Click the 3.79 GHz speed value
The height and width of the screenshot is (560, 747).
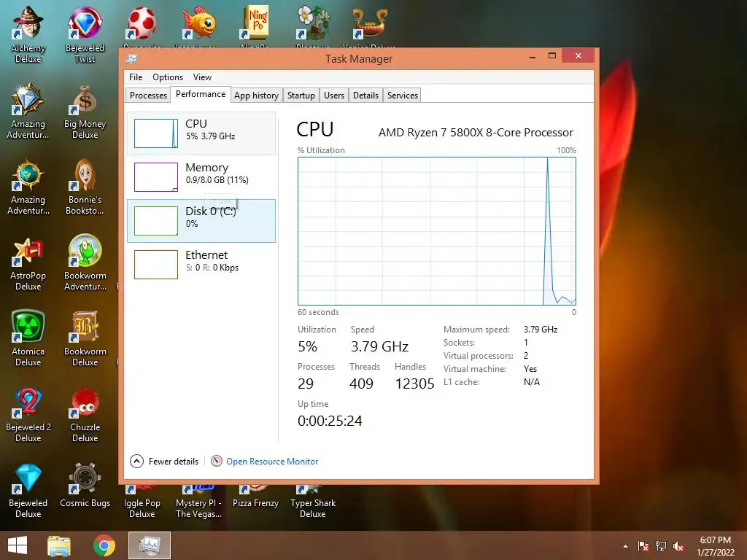[379, 346]
